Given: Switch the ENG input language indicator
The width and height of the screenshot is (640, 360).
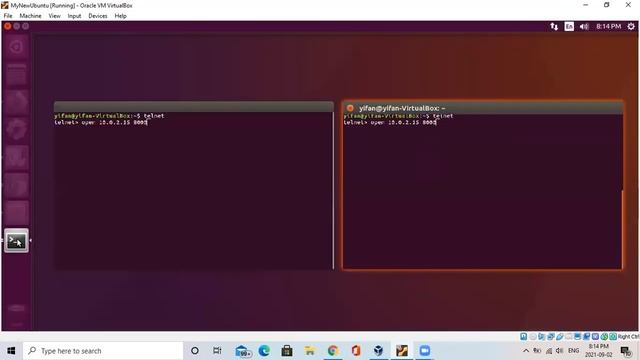Looking at the screenshot, I should click(x=573, y=351).
